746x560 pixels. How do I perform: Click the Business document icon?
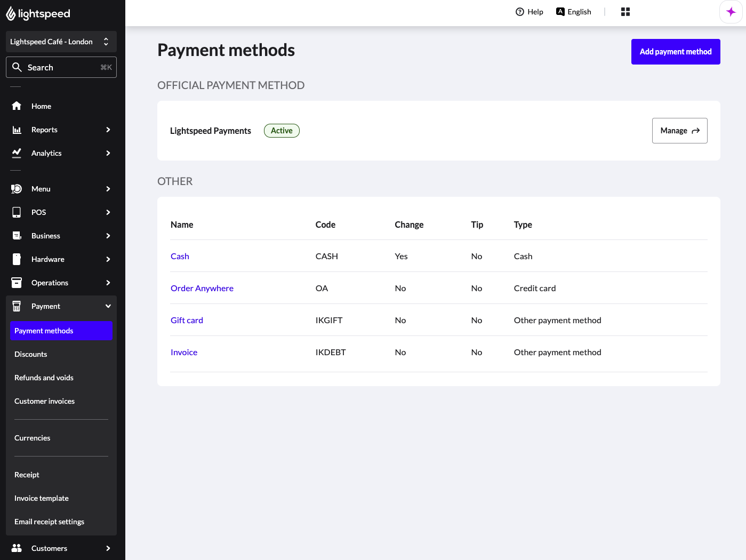[x=17, y=236]
